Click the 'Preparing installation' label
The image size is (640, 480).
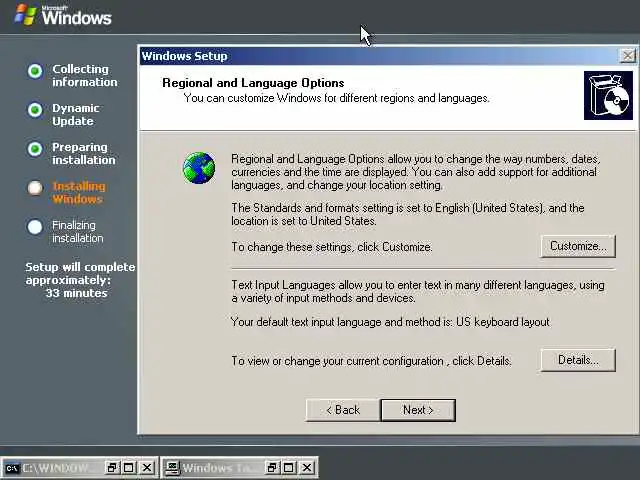pos(84,153)
